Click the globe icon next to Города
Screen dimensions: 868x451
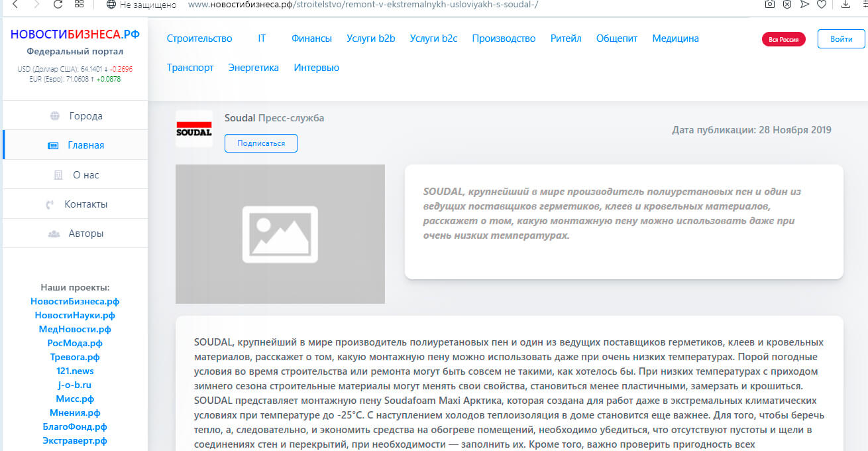coord(54,116)
